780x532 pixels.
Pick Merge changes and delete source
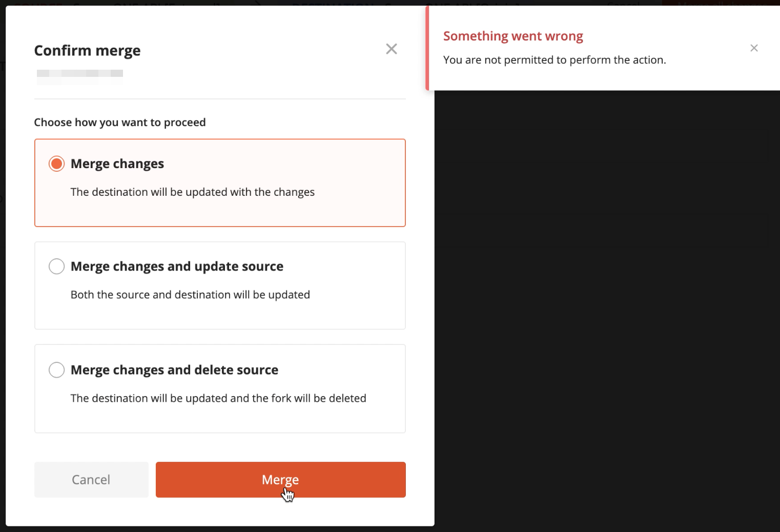pos(56,370)
